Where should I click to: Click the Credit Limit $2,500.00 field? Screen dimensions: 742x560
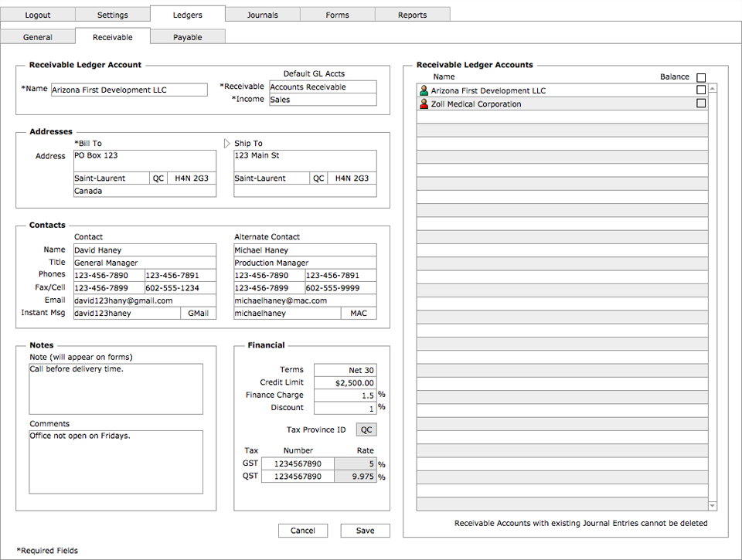(x=345, y=382)
